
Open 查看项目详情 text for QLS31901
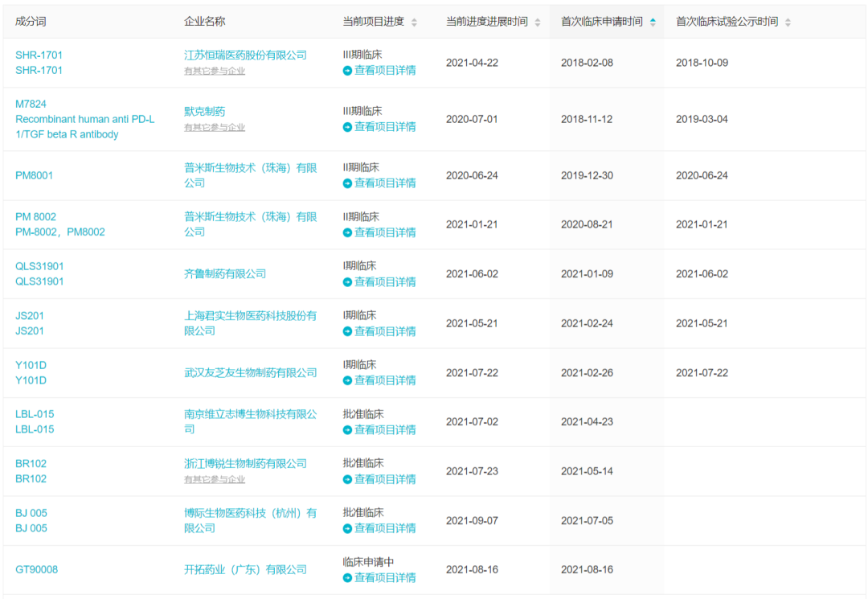[385, 281]
